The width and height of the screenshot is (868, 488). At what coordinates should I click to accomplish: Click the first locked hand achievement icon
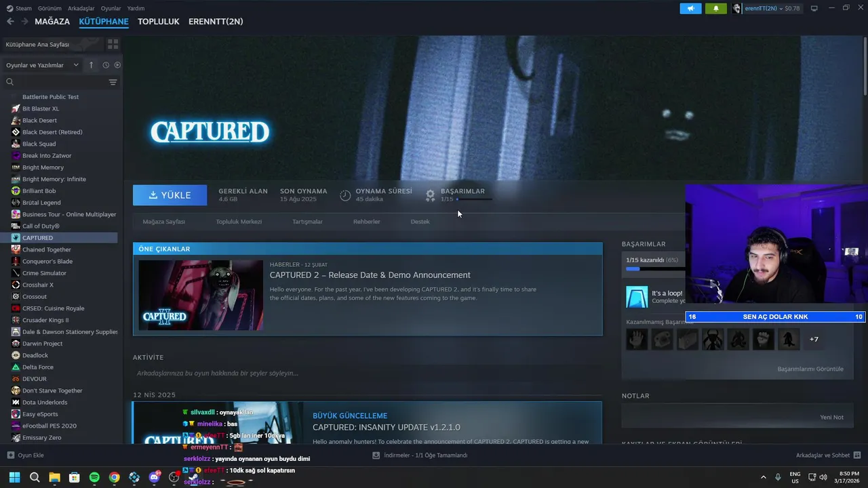[x=637, y=339]
